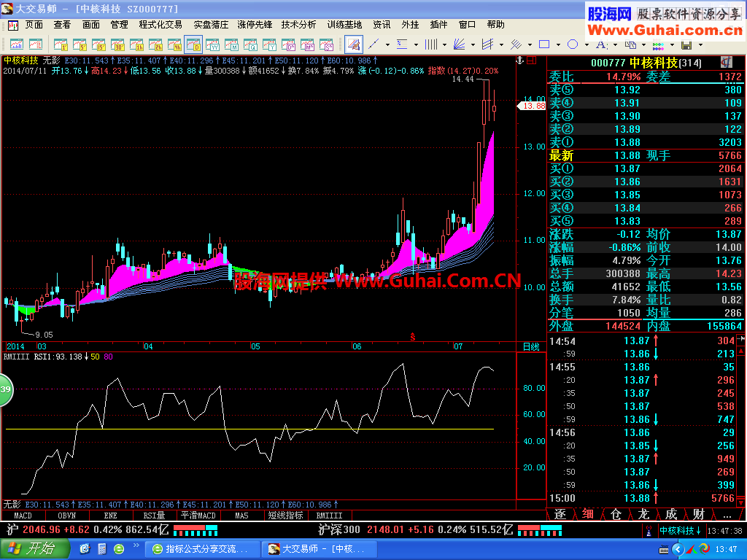The width and height of the screenshot is (747, 560).
Task: Switch to the 短线指标 indicator tab
Action: coord(285,516)
